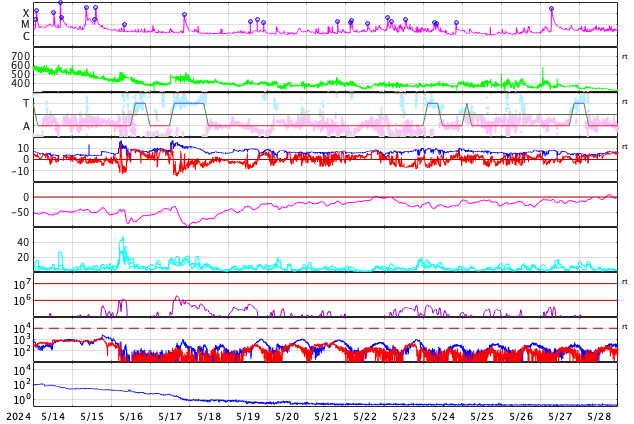Select the lone flare marker between 5/15 and 5/16

point(125,25)
